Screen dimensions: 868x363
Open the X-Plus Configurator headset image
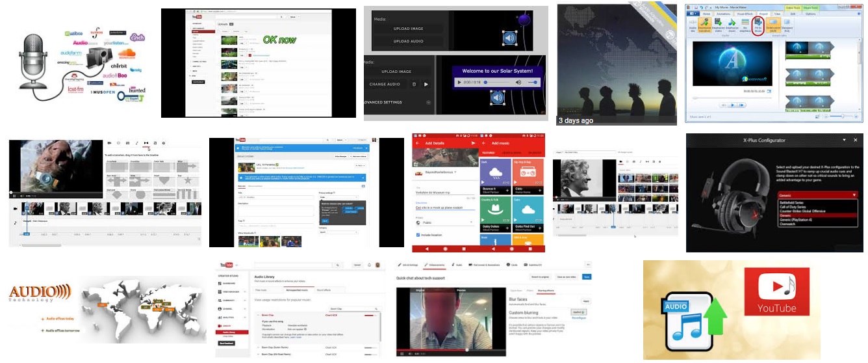point(775,193)
